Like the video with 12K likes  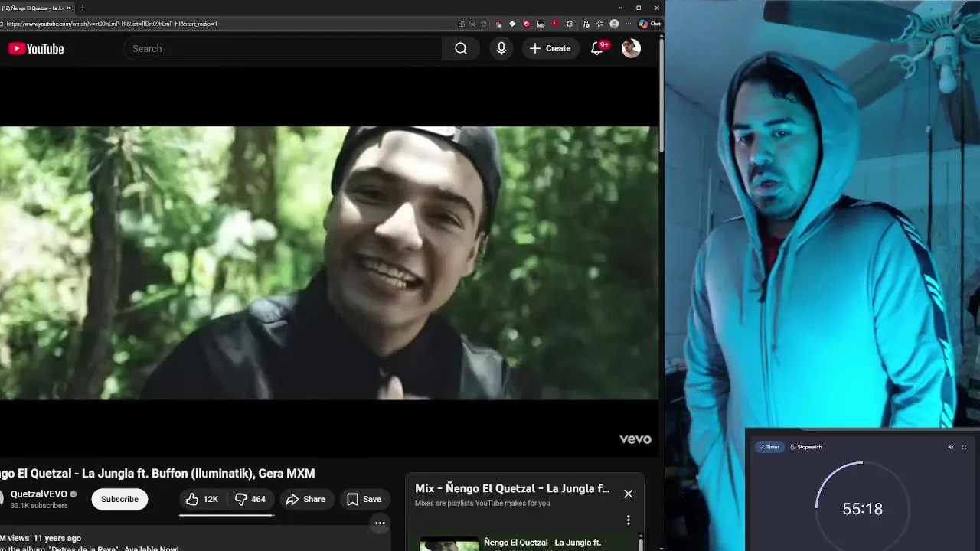pyautogui.click(x=202, y=499)
